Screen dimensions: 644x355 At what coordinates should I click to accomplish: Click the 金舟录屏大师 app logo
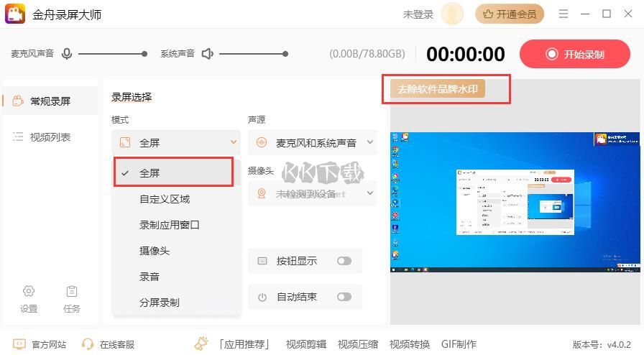pyautogui.click(x=15, y=14)
